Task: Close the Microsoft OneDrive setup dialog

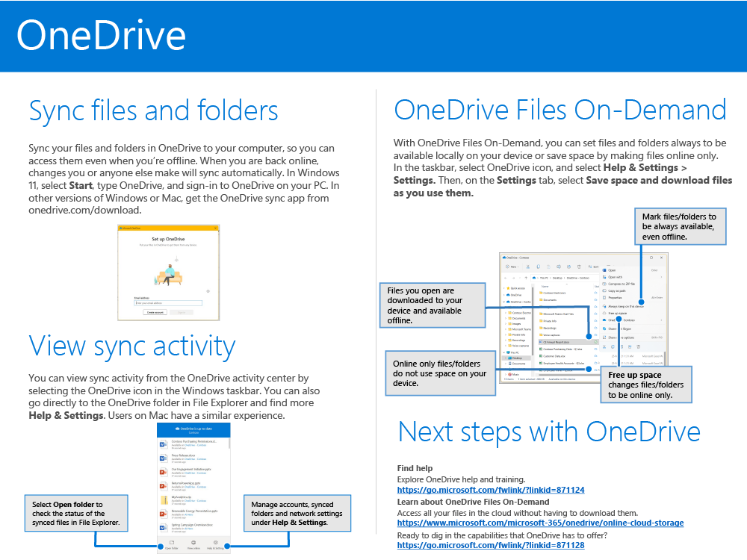Action: click(x=215, y=228)
